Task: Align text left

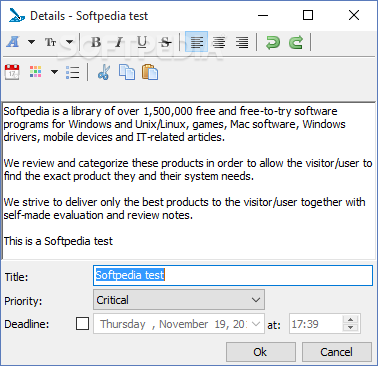Action: tap(197, 42)
